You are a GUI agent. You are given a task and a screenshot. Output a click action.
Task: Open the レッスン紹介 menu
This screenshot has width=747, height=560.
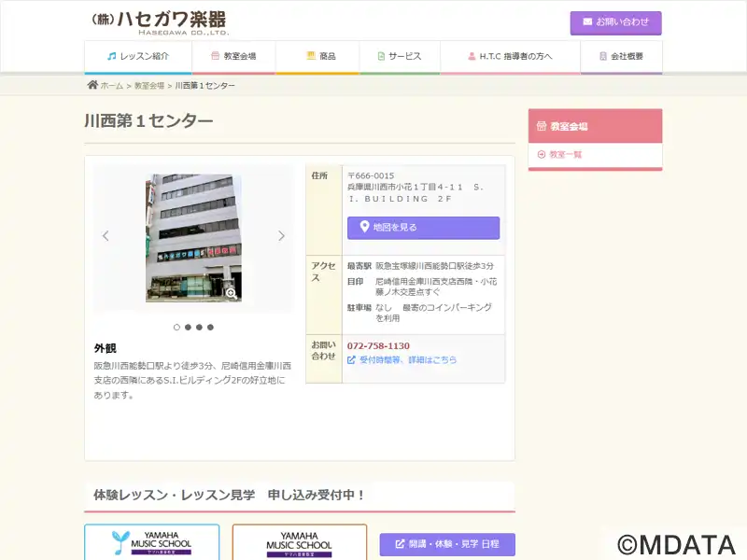pyautogui.click(x=138, y=56)
